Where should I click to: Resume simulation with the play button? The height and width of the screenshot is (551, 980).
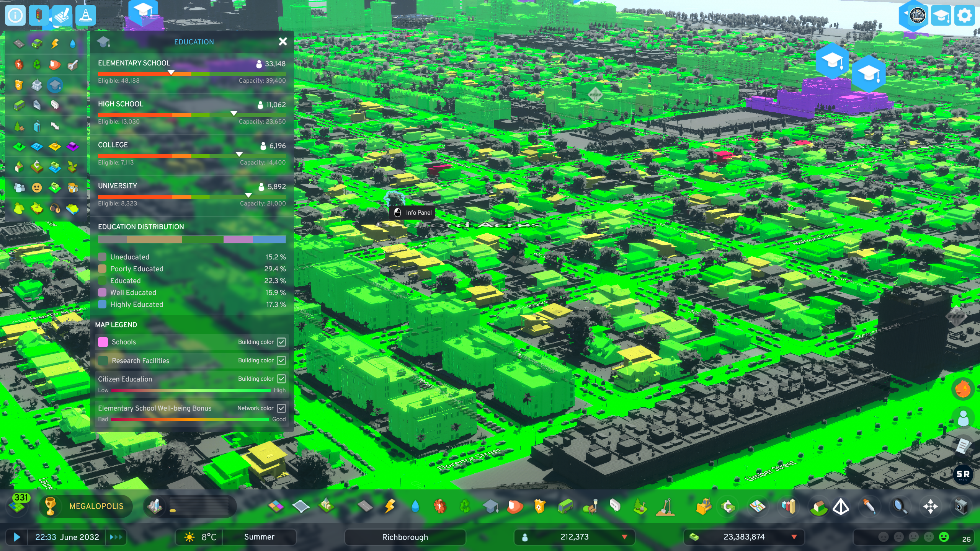coord(16,537)
